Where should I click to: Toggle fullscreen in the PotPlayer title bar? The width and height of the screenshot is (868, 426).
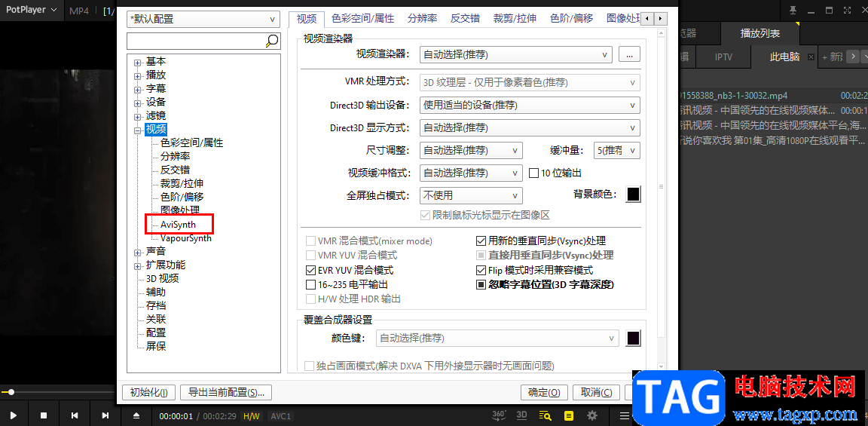click(848, 9)
